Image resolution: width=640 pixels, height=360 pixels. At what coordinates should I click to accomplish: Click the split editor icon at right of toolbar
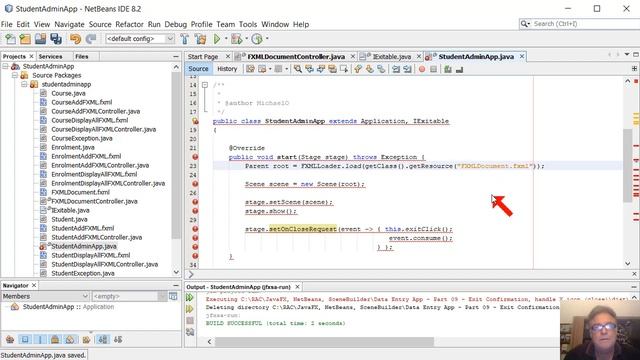click(x=634, y=69)
